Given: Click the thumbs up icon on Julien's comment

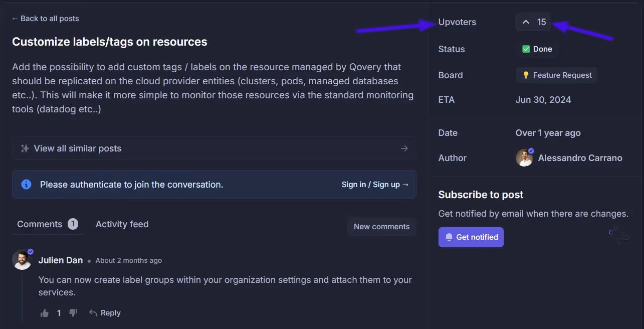Looking at the screenshot, I should click(44, 312).
